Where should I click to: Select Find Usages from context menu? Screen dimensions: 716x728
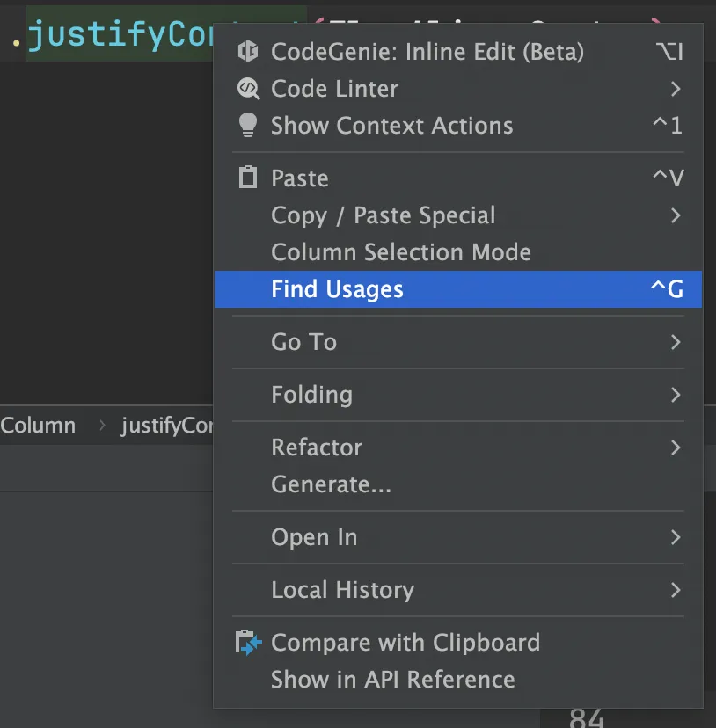[457, 288]
